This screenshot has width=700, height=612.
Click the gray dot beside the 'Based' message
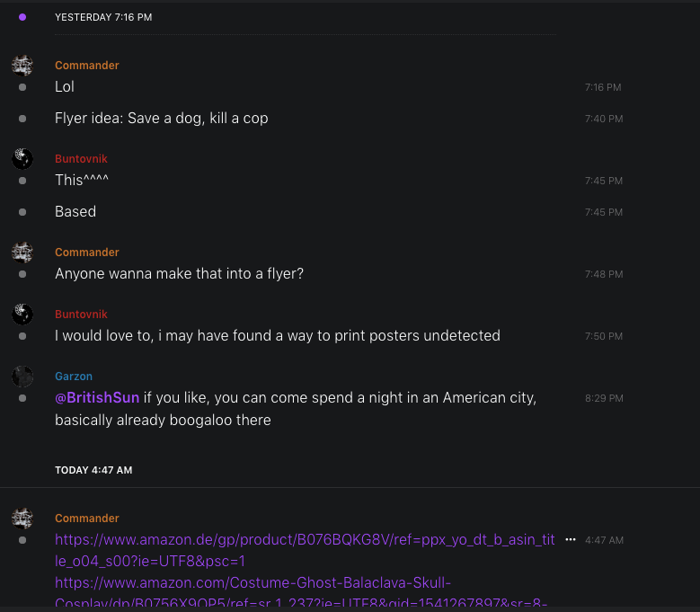pos(22,212)
